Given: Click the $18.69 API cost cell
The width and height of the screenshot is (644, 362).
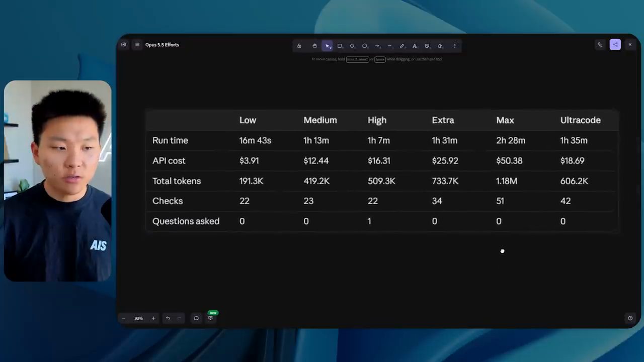Looking at the screenshot, I should coord(572,160).
